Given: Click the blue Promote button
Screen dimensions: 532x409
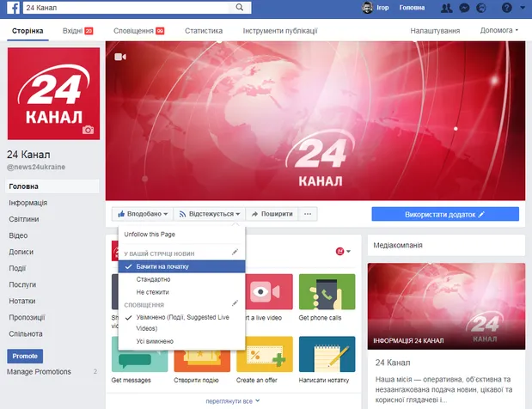Looking at the screenshot, I should click(24, 356).
